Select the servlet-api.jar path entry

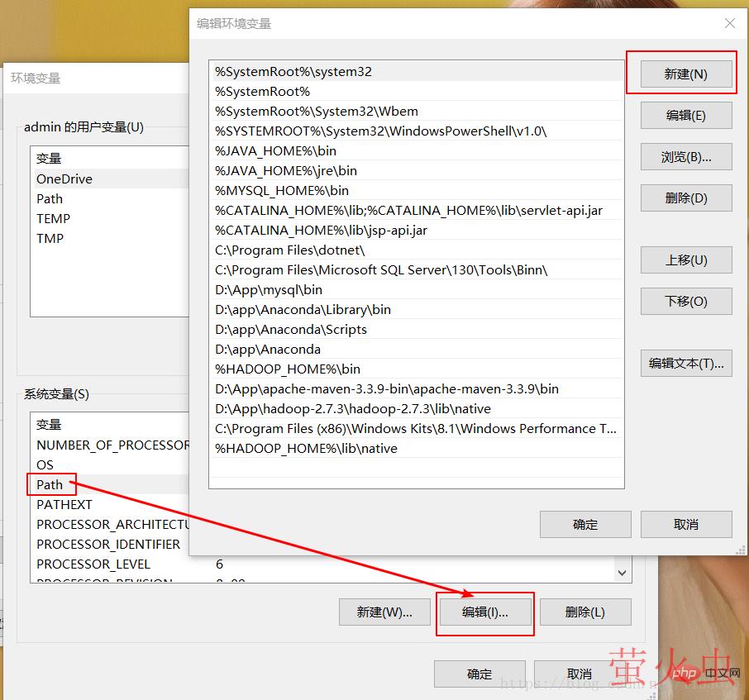point(417,210)
